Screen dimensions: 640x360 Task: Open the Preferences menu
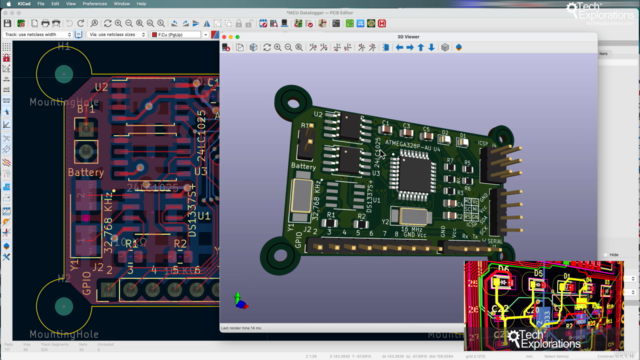(x=95, y=4)
